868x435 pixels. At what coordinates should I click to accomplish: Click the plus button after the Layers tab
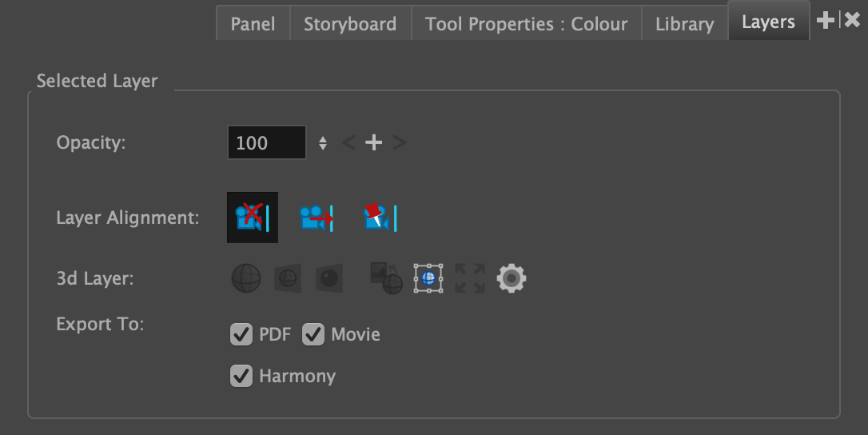825,21
